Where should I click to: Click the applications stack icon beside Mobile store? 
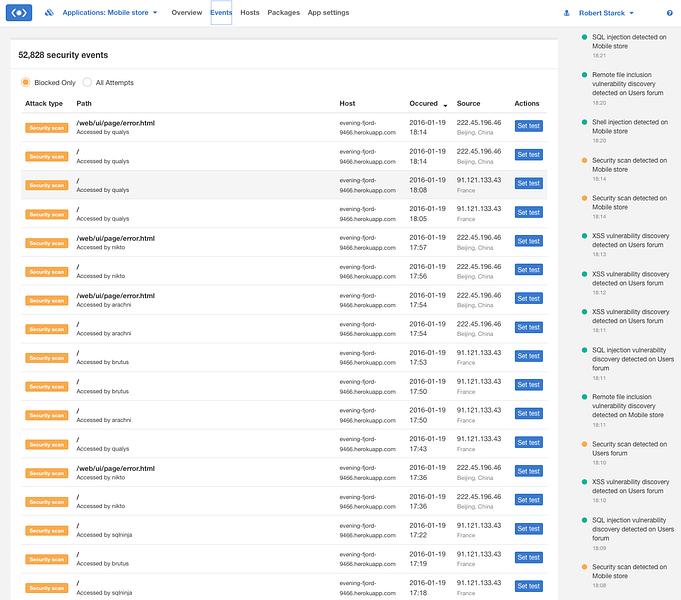[49, 13]
